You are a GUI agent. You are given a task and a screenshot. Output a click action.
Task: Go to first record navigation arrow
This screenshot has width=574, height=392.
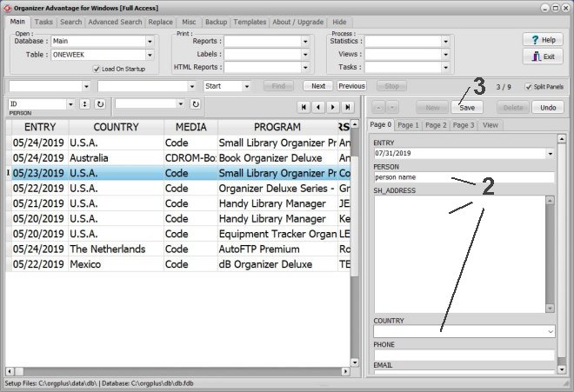coord(304,107)
